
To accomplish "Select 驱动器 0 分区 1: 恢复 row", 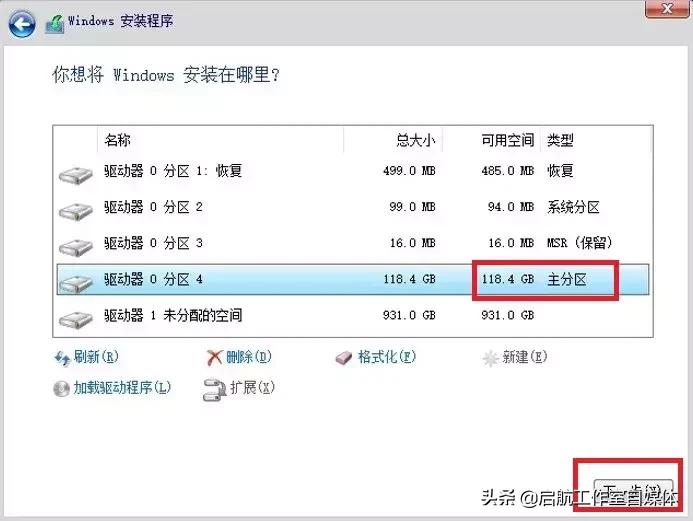I will coord(353,171).
